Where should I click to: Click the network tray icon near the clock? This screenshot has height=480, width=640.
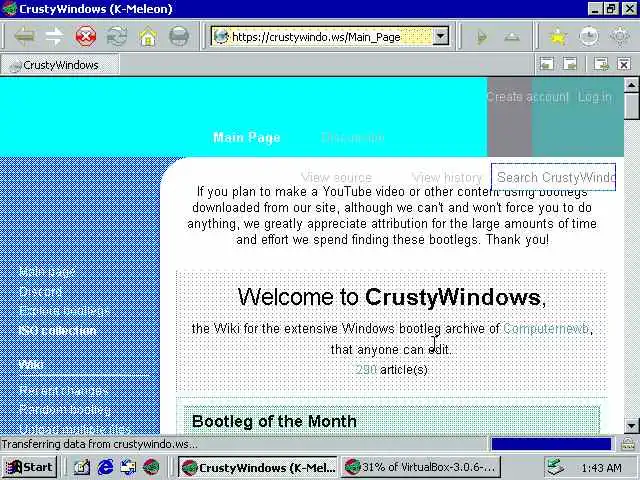[556, 467]
